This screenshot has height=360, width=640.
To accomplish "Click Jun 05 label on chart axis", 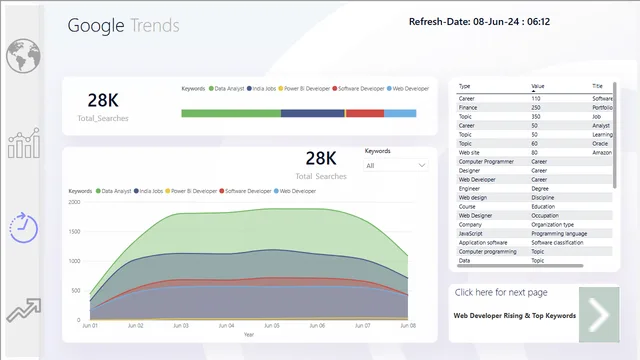I will [271, 326].
